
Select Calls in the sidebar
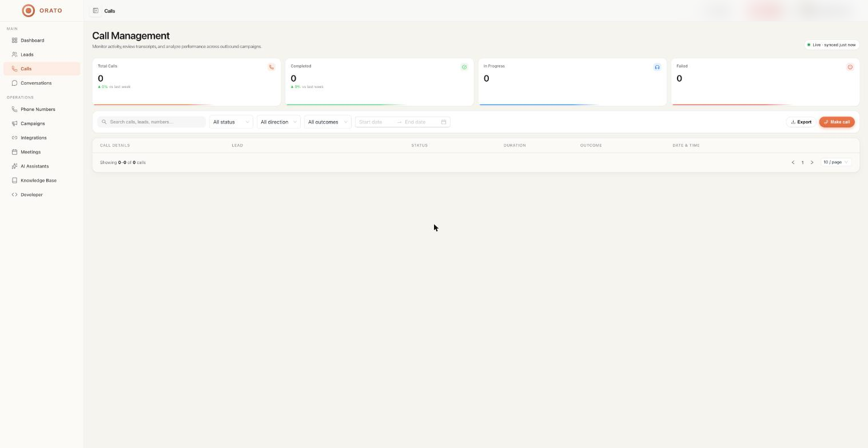point(42,69)
